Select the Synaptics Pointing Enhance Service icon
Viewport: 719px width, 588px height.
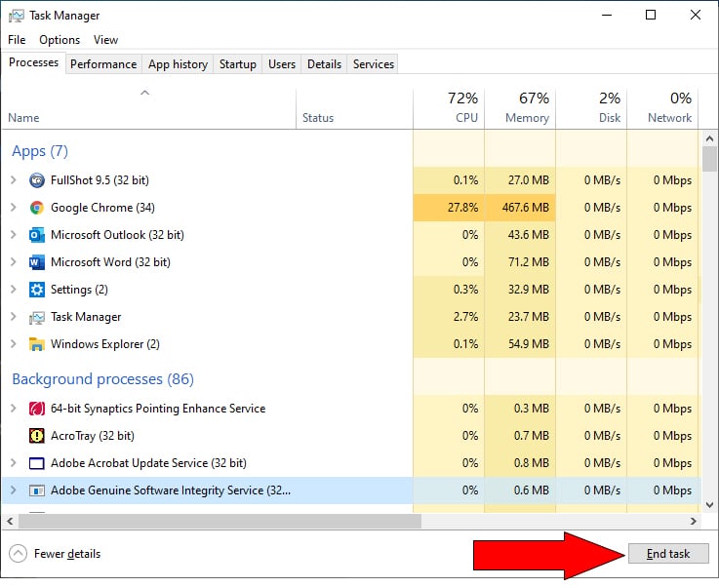point(37,409)
